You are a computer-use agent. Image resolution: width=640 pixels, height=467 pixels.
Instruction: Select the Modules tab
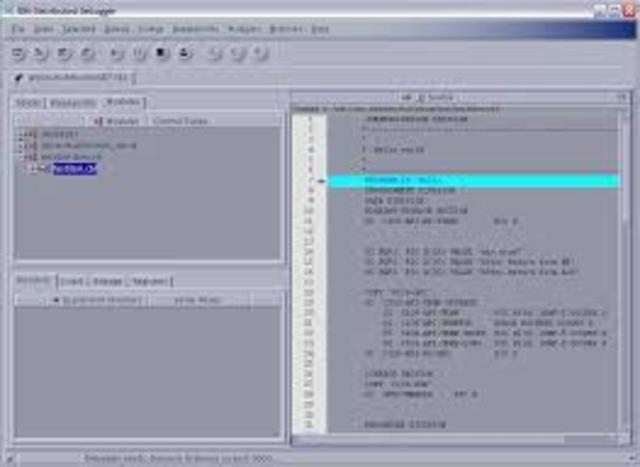point(123,102)
